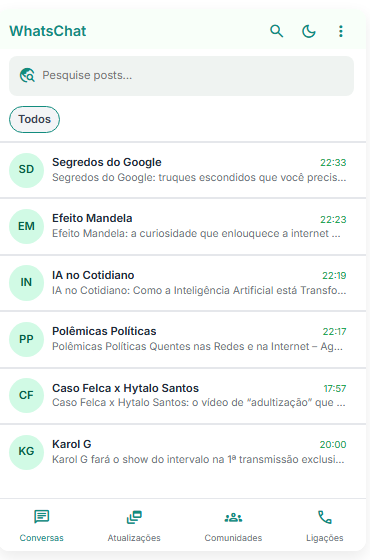Switch to the Atualizações tab
The height and width of the screenshot is (560, 370).
tap(134, 526)
